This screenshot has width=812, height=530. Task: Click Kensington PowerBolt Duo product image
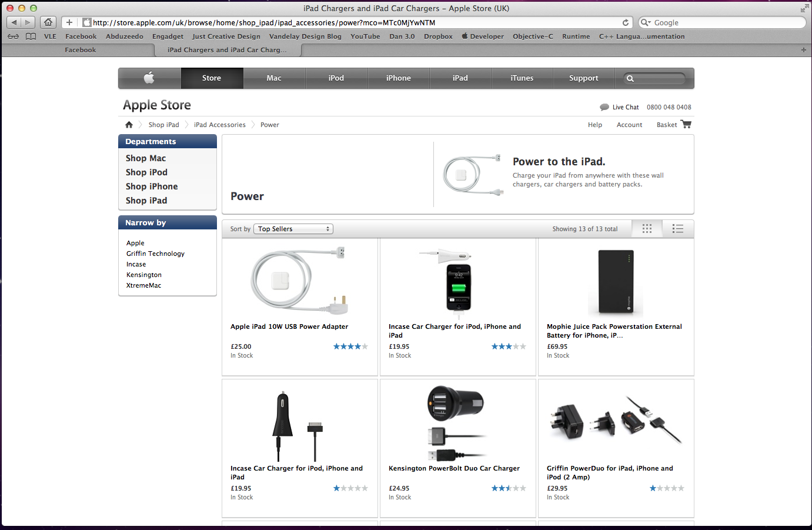(x=457, y=422)
